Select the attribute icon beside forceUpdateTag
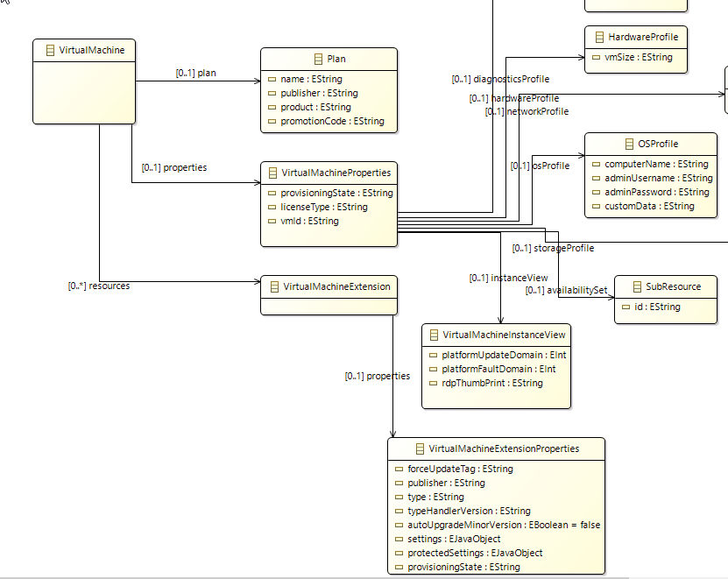 click(x=399, y=470)
